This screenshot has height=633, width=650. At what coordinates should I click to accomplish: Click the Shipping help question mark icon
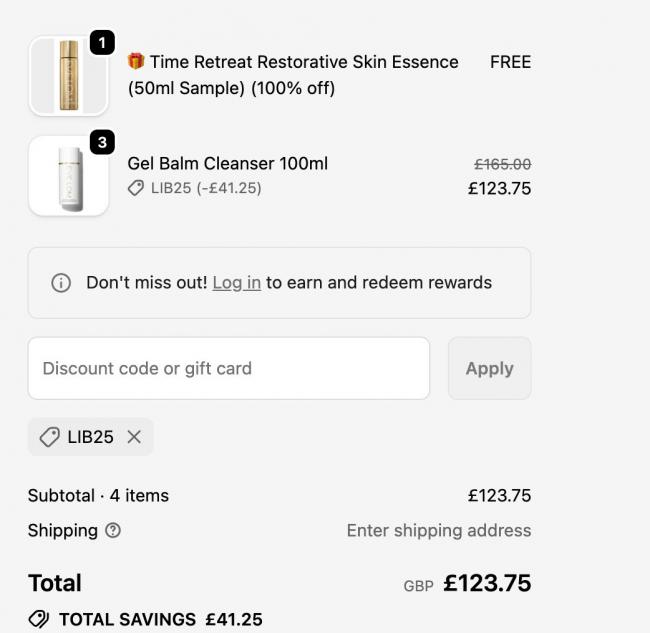click(x=113, y=531)
